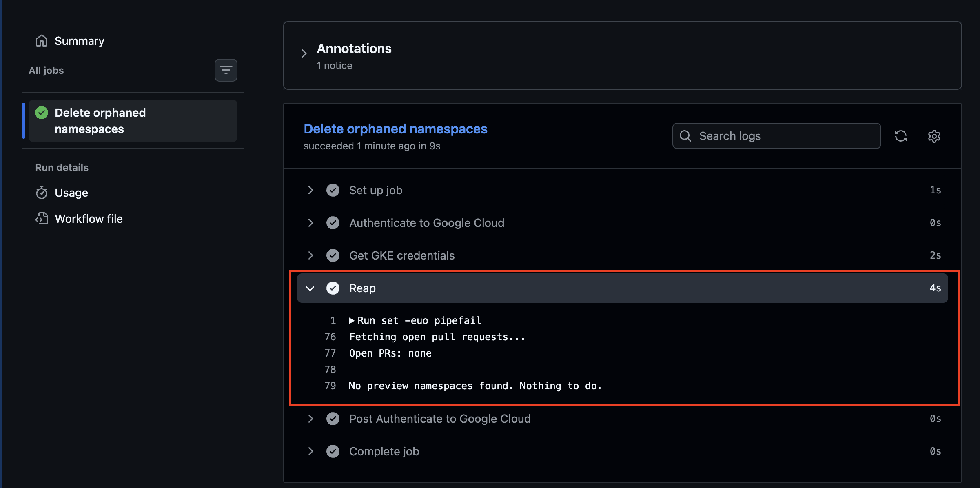Image resolution: width=980 pixels, height=488 pixels.
Task: Open the Summary page
Action: [x=79, y=41]
